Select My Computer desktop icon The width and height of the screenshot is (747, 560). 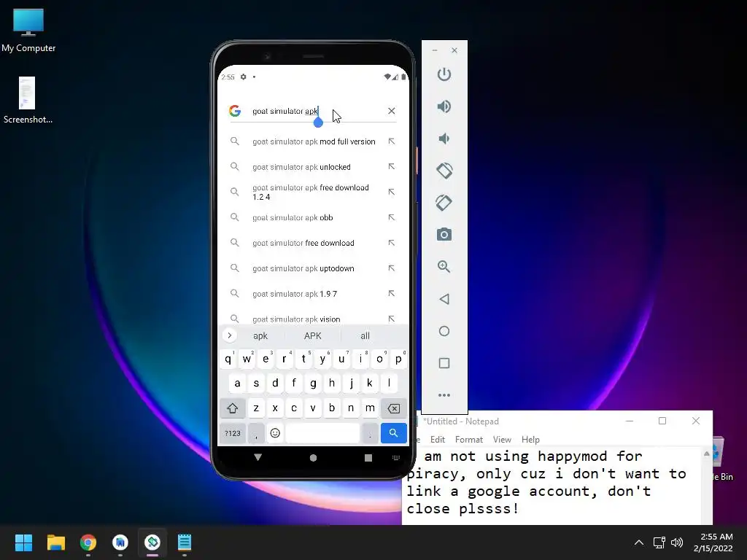pyautogui.click(x=28, y=29)
